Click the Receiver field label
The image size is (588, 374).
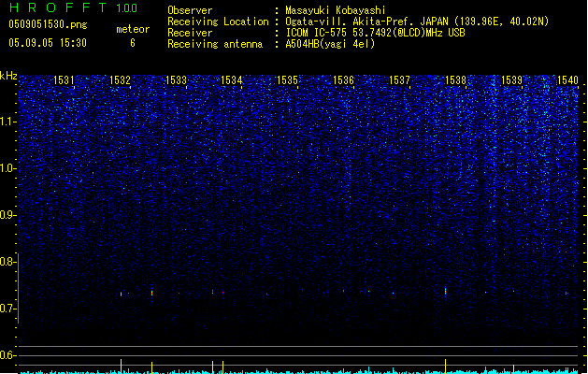point(190,33)
